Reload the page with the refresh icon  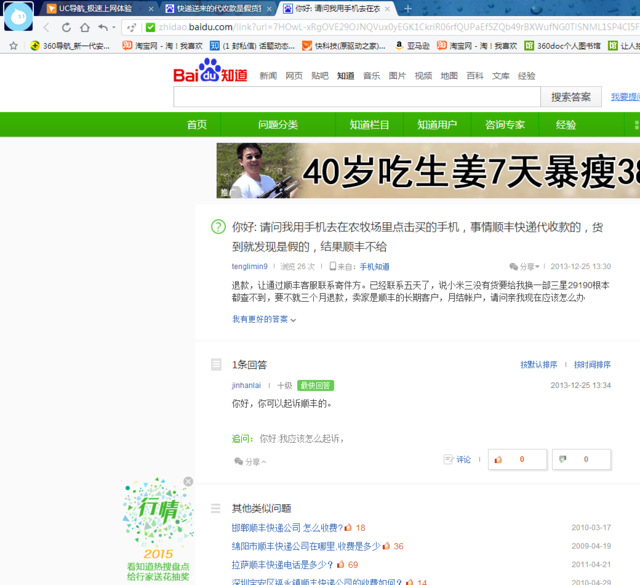tap(66, 27)
